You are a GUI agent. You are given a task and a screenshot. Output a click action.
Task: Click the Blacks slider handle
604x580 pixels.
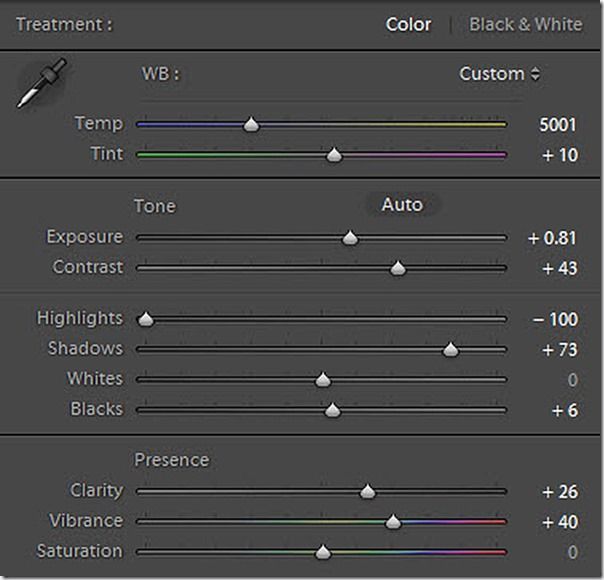click(x=332, y=410)
